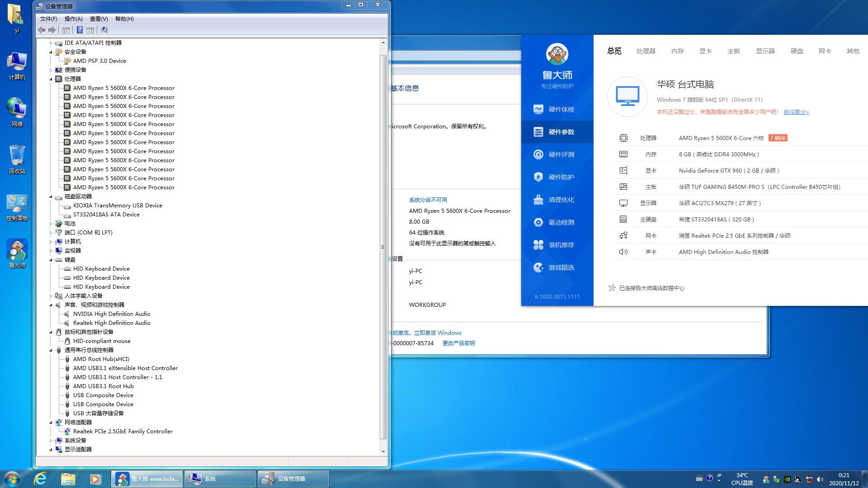Collapse the 键盘 node
The image size is (868, 488).
click(x=51, y=260)
